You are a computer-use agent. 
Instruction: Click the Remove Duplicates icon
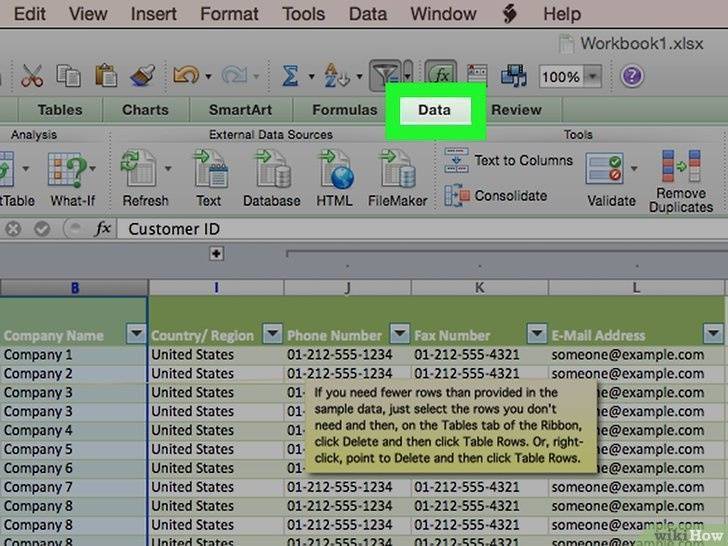(680, 180)
